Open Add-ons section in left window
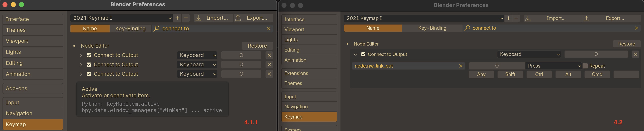The image size is (644, 131). [33, 89]
